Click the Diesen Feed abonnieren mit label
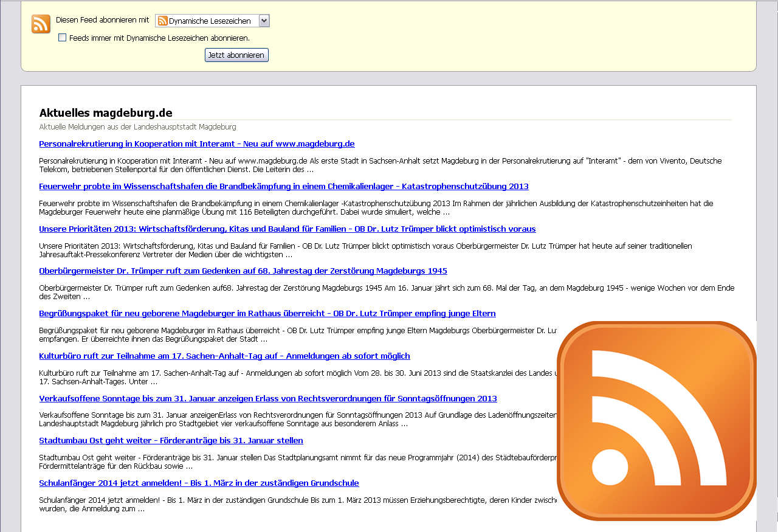Viewport: 778px width, 532px height. (x=102, y=20)
